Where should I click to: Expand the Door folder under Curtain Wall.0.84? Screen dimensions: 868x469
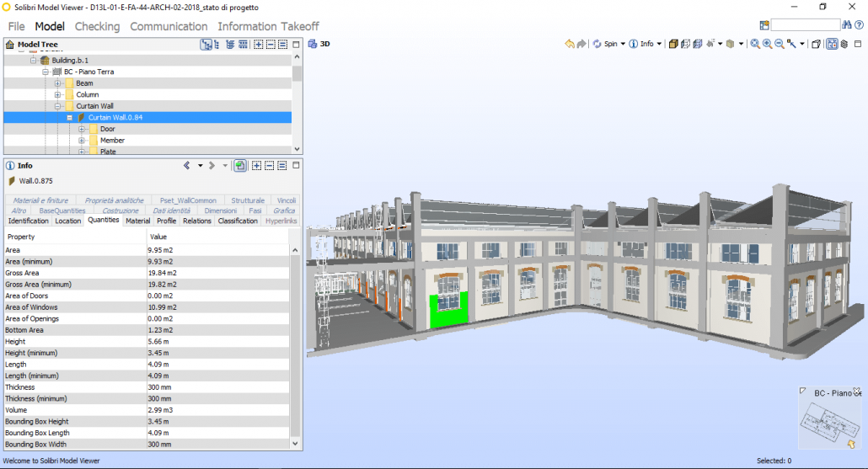[x=82, y=129]
